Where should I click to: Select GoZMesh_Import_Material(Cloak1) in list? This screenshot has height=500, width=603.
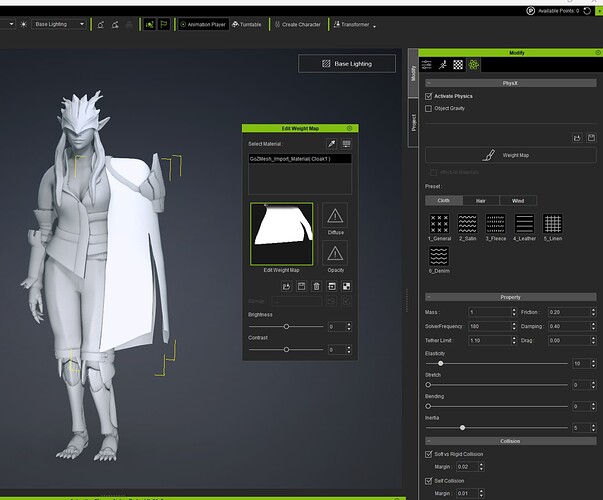[x=300, y=158]
